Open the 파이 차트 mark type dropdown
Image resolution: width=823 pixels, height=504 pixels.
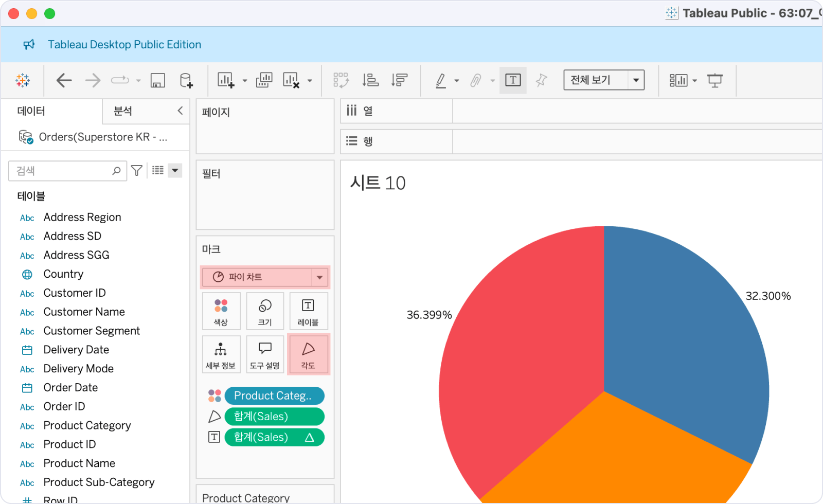pyautogui.click(x=265, y=277)
